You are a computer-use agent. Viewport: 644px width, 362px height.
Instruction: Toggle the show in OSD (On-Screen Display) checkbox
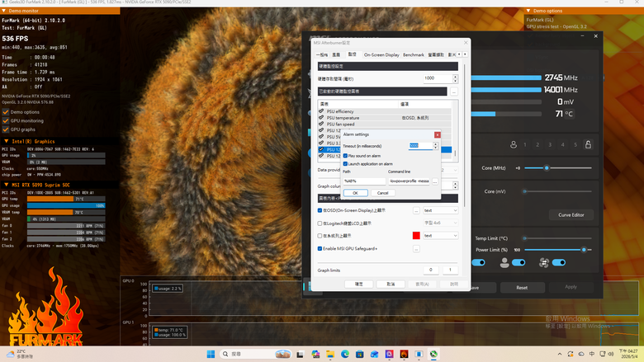pyautogui.click(x=320, y=210)
